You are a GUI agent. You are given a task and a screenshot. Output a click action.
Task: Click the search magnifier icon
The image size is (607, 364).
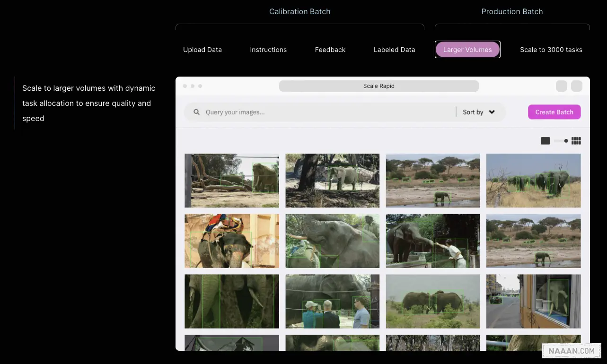pos(196,113)
